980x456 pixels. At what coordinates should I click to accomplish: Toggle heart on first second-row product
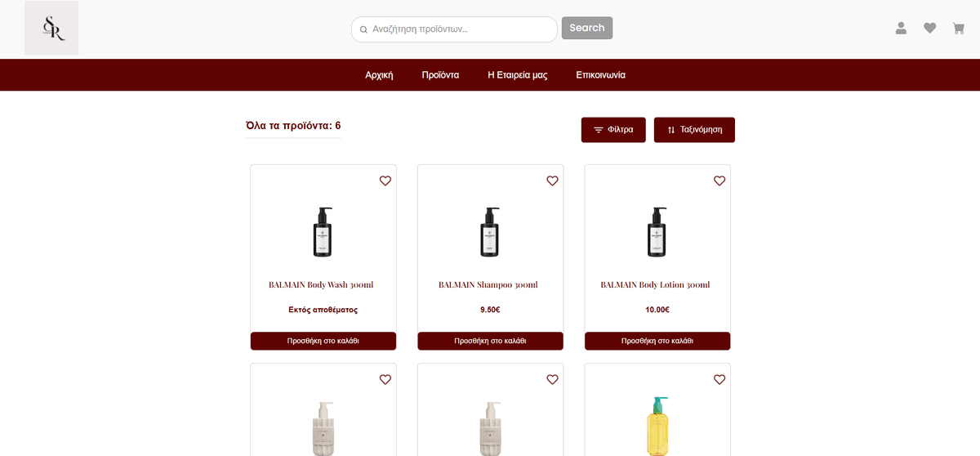pos(385,379)
